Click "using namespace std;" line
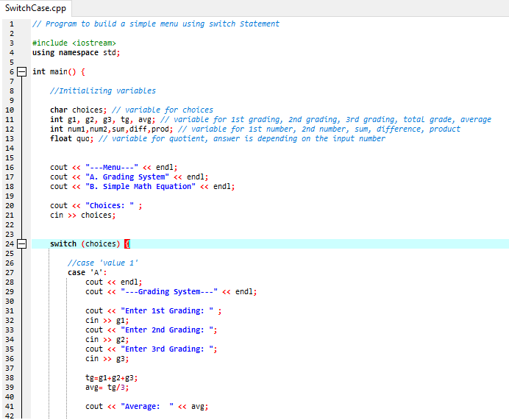Screen dimensions: 509x420 [x=76, y=52]
